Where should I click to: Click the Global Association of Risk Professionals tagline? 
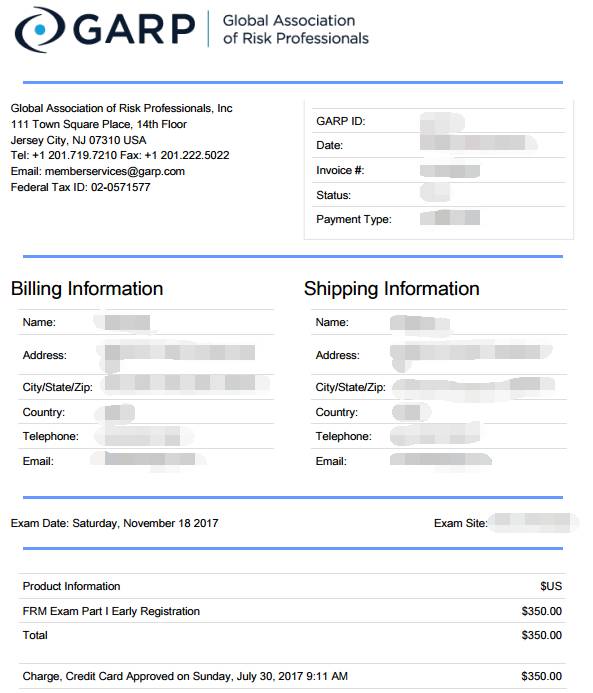(x=295, y=30)
